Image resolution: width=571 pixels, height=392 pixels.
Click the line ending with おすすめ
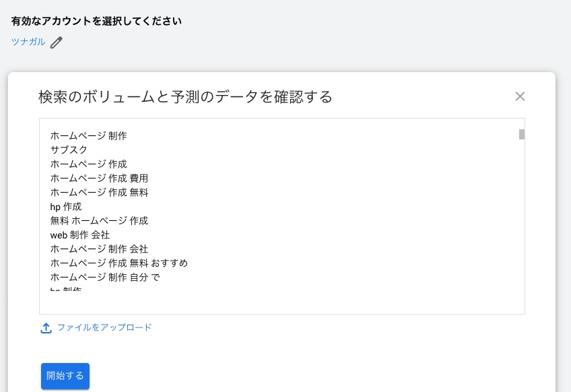(119, 263)
